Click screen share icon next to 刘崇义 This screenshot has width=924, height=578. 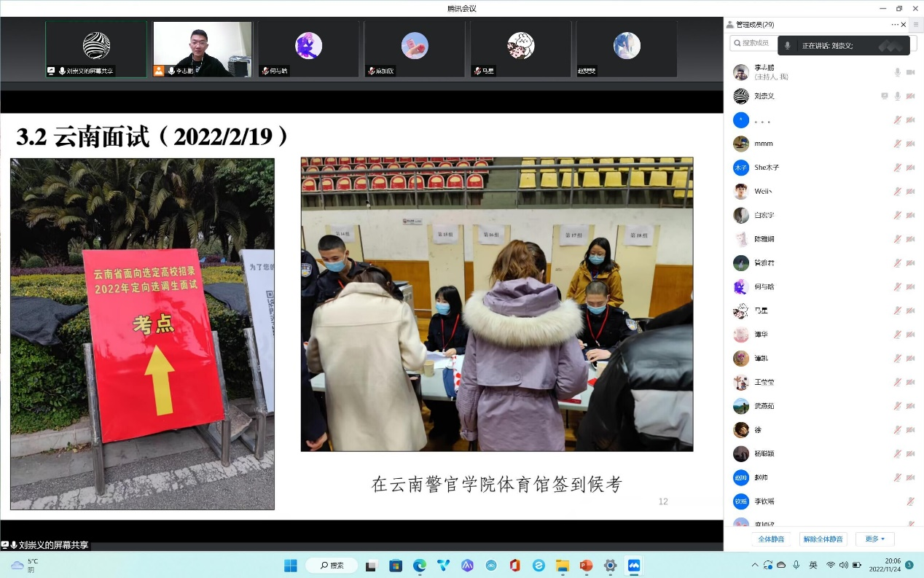coord(884,96)
